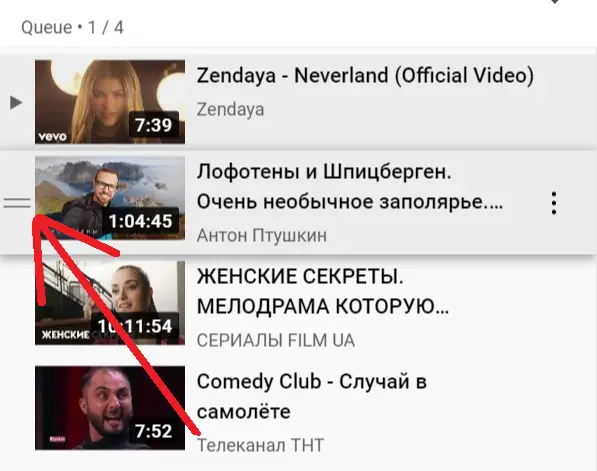Click the 1:04:45 duration badge
This screenshot has height=471, width=597.
click(x=140, y=221)
